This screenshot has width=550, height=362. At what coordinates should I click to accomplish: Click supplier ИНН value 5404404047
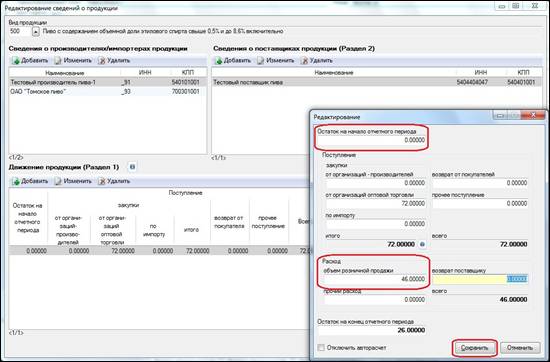pyautogui.click(x=472, y=82)
